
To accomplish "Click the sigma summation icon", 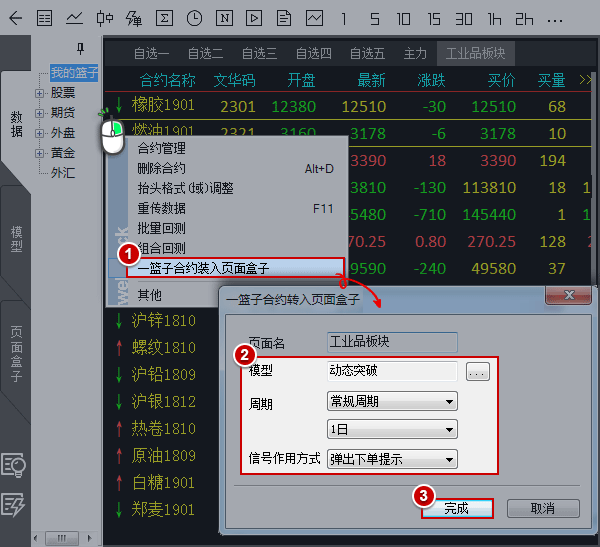I will point(165,18).
